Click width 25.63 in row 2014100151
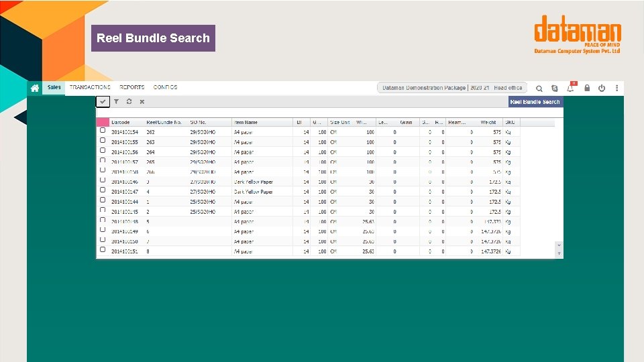 pos(368,251)
